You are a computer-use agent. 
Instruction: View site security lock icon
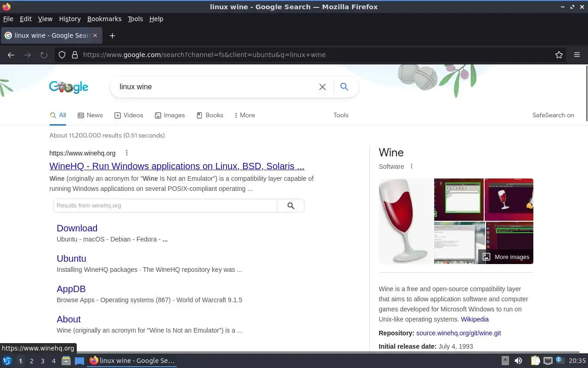75,55
